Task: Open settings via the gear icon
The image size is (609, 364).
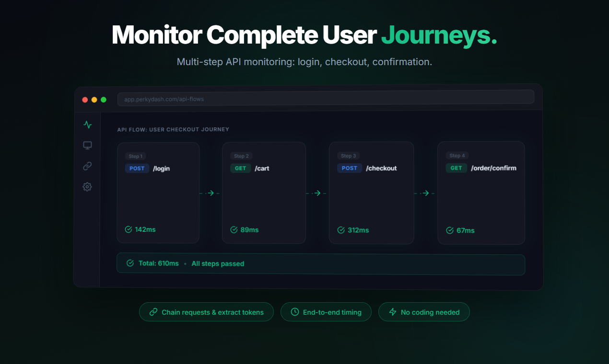Action: (87, 187)
